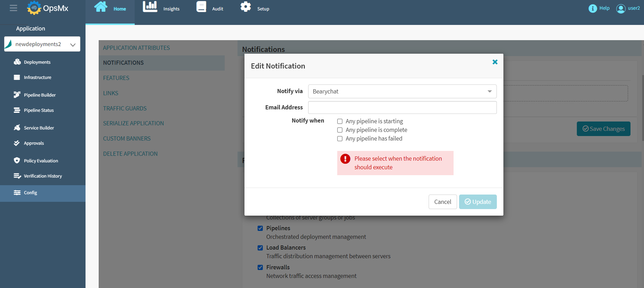Enable 'Any pipeline is starting' checkbox
Screen dimensions: 644x288
click(x=340, y=121)
